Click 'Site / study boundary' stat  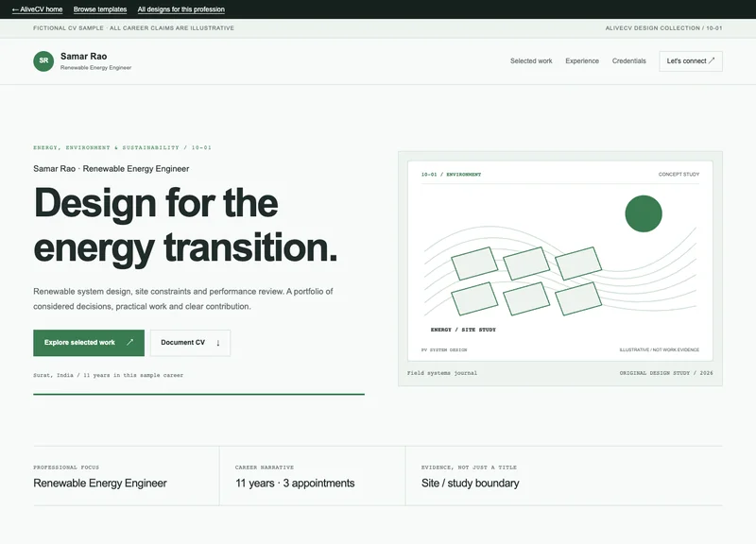[x=470, y=484]
